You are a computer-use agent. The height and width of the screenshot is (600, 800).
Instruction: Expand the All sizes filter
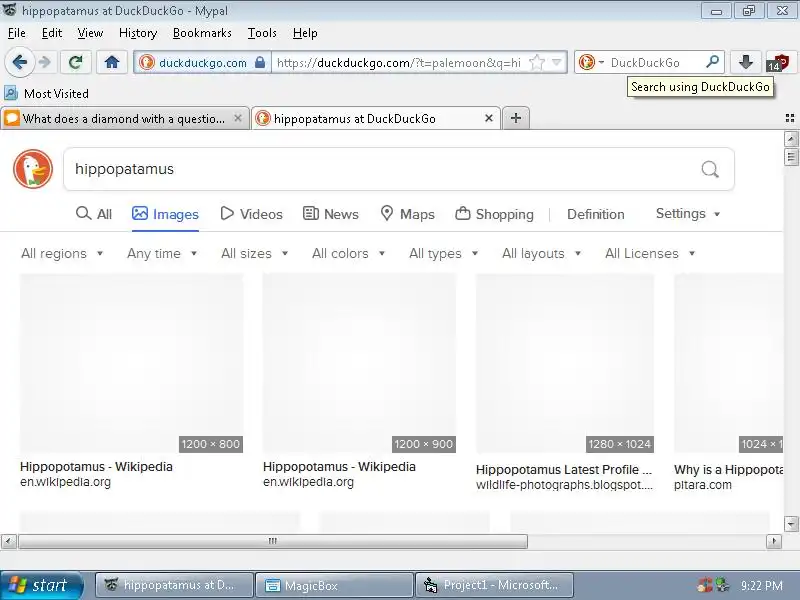(255, 253)
